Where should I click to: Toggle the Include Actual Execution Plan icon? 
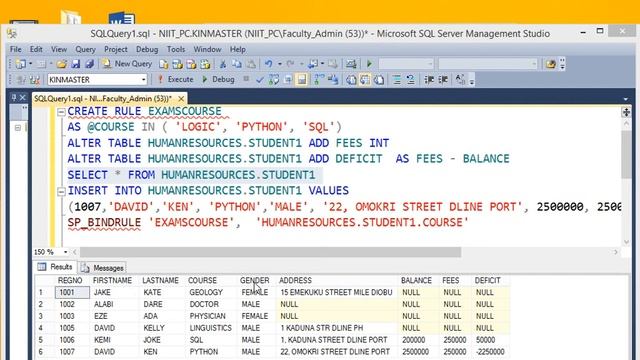pyautogui.click(x=319, y=80)
